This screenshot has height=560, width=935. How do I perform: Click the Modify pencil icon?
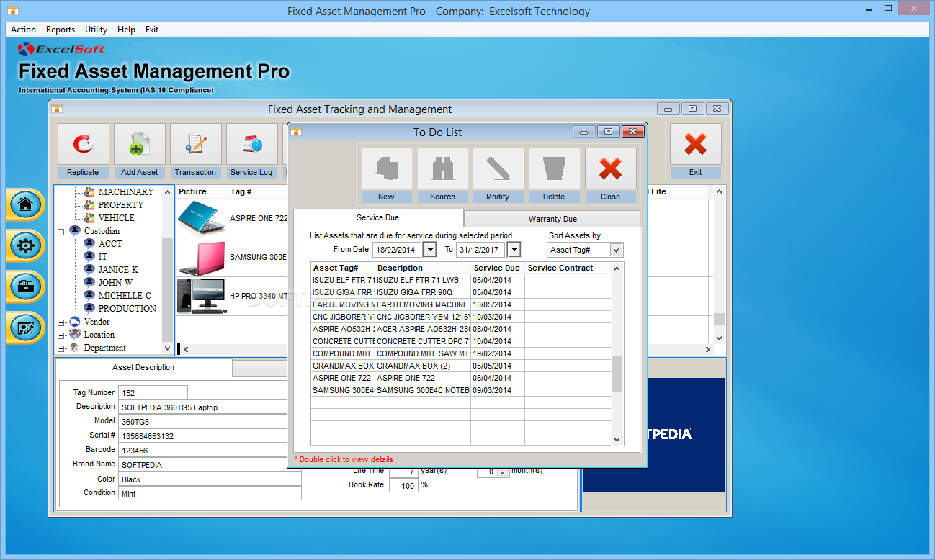(498, 169)
